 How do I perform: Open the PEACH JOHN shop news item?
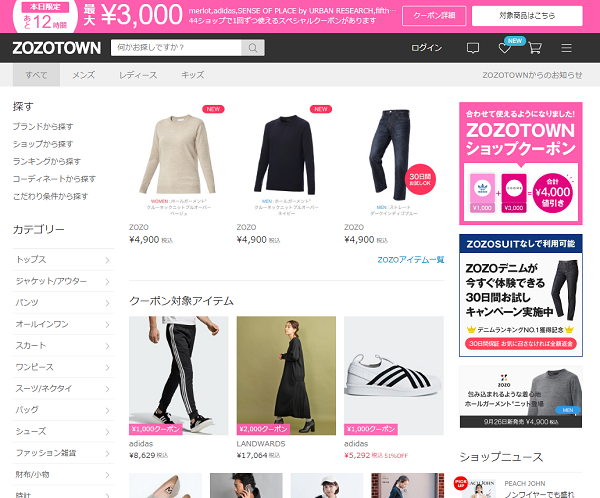point(521,486)
